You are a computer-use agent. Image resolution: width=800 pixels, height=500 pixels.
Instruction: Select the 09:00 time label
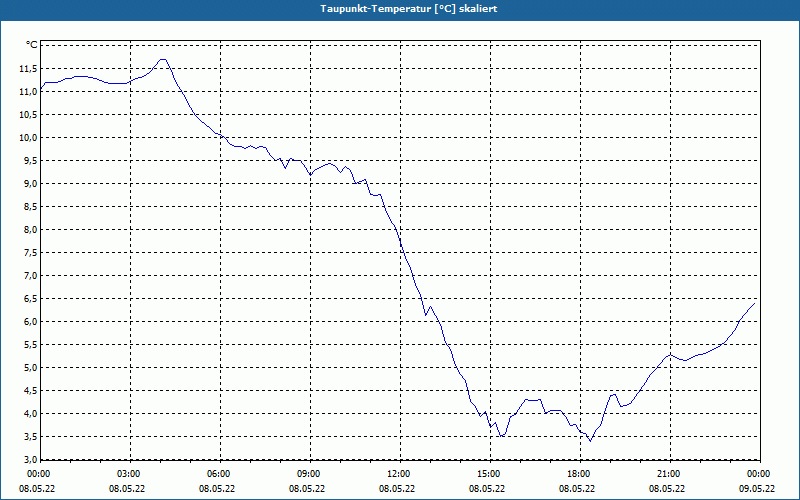tap(307, 474)
